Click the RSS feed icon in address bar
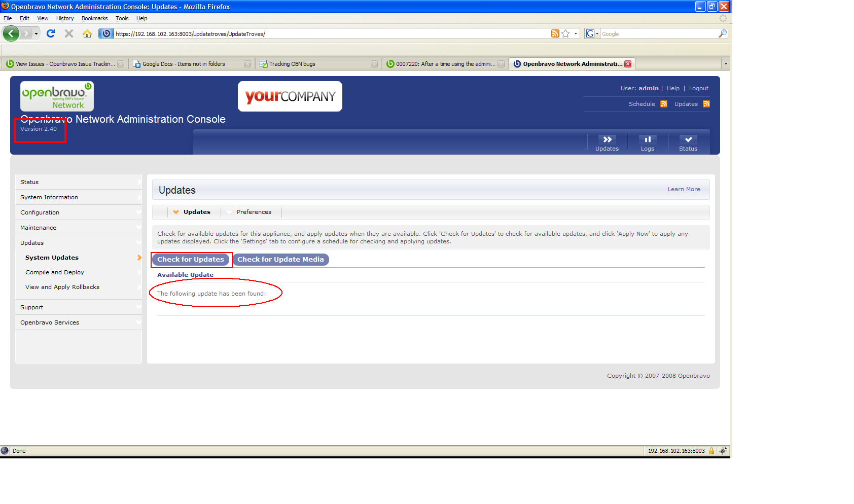 (555, 33)
